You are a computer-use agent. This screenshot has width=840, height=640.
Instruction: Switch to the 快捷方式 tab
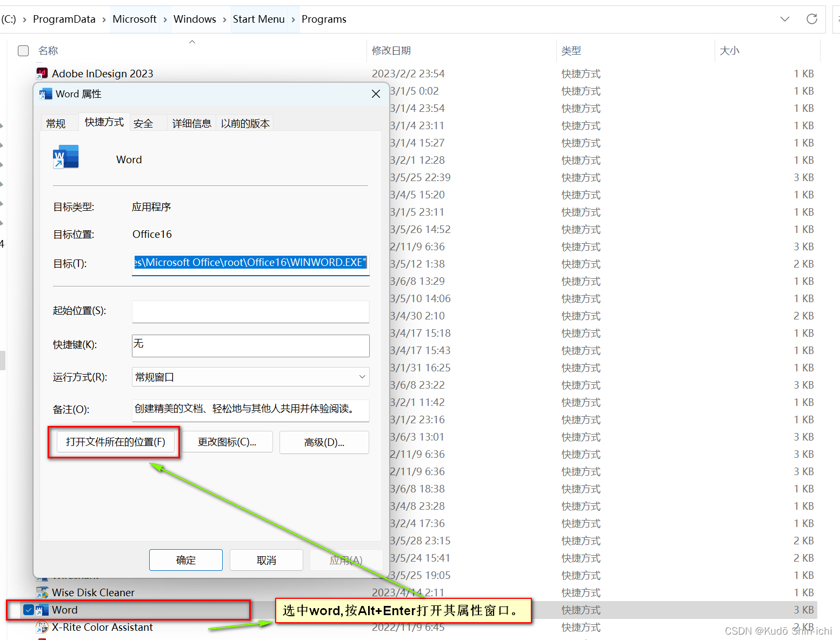104,122
